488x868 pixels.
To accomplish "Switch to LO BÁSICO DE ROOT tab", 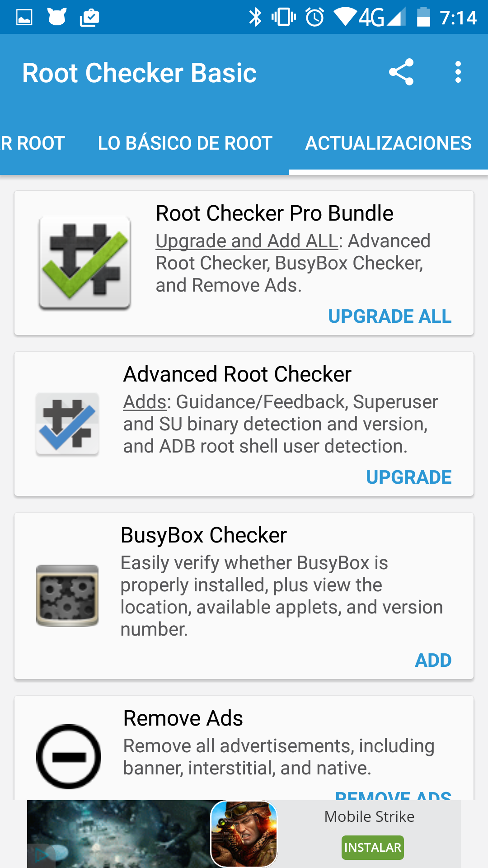I will tap(185, 143).
